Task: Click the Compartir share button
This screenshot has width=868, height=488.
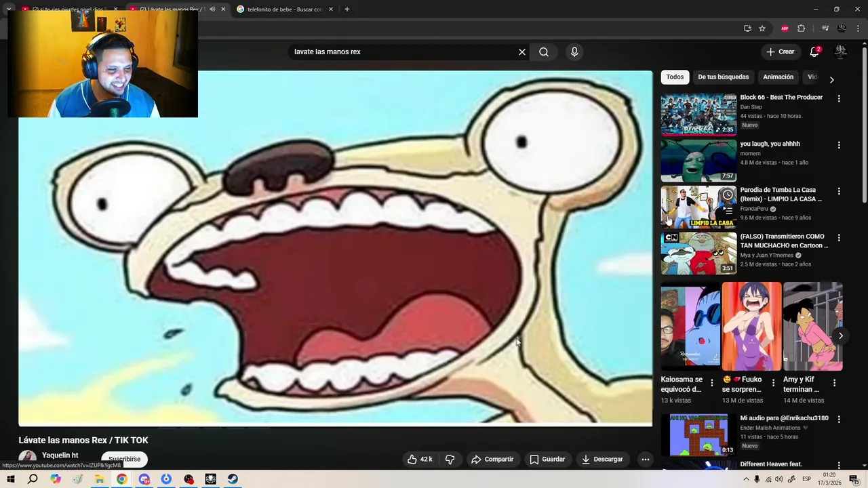Action: pos(492,460)
